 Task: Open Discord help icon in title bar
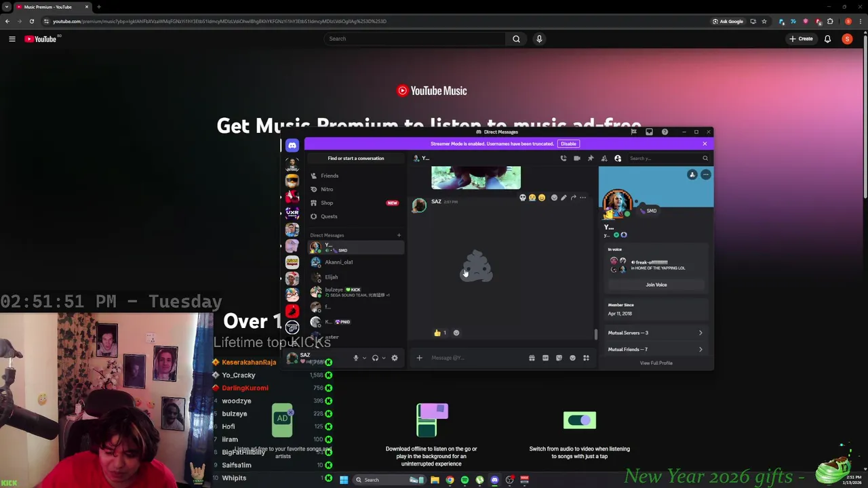[665, 132]
